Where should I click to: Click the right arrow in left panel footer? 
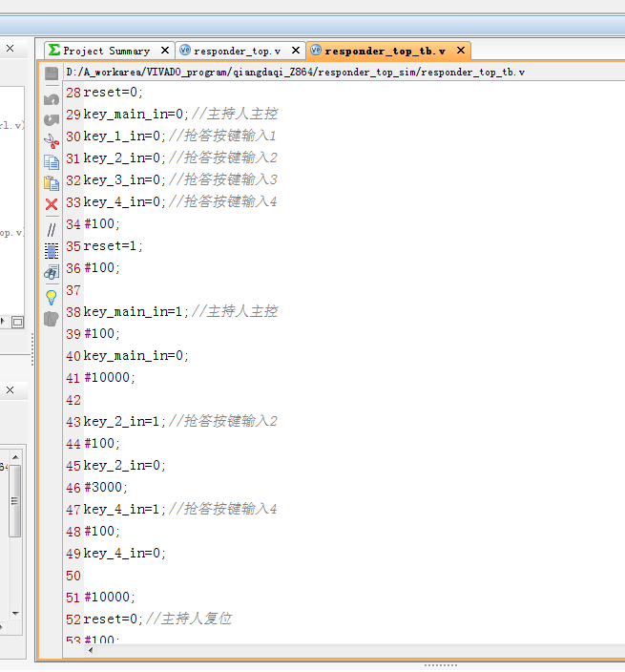click(3, 321)
